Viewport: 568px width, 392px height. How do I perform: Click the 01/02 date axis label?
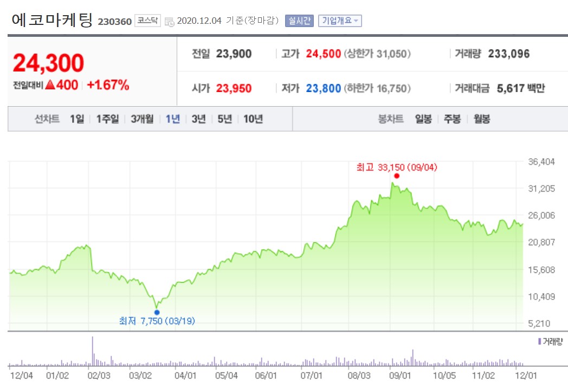(57, 376)
